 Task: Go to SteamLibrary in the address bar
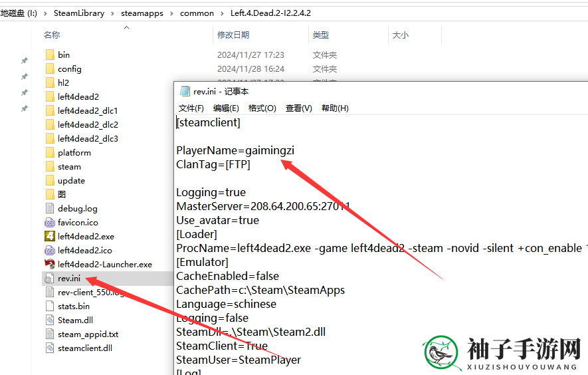[79, 13]
